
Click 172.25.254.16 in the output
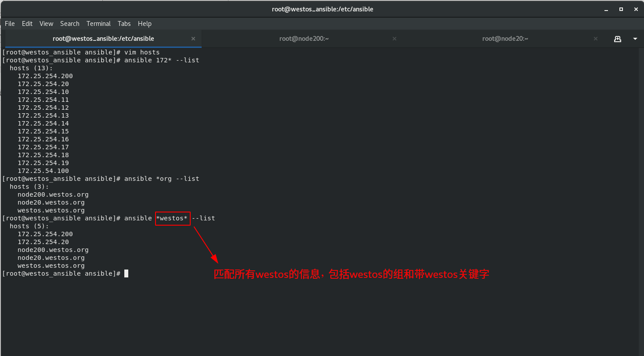coord(43,139)
